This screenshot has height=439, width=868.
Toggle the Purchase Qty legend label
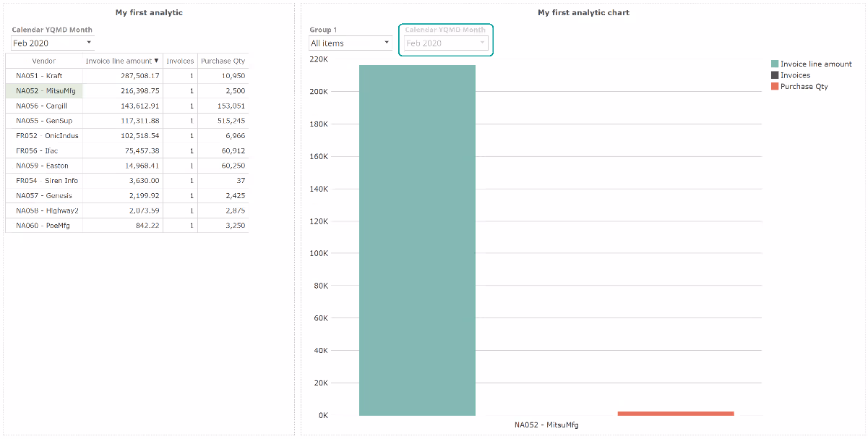[x=804, y=87]
